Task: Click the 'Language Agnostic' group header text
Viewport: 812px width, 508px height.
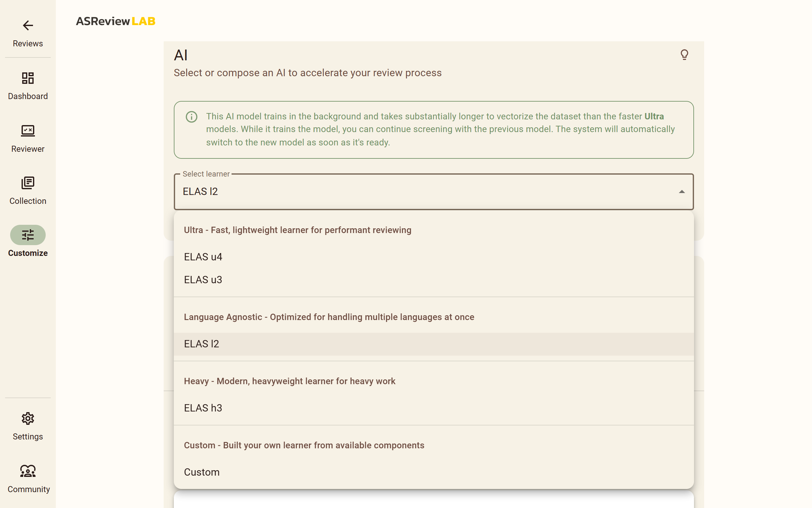Action: click(329, 317)
